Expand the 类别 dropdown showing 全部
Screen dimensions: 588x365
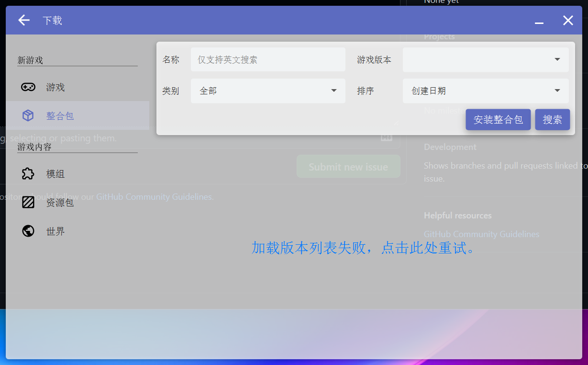pyautogui.click(x=268, y=91)
